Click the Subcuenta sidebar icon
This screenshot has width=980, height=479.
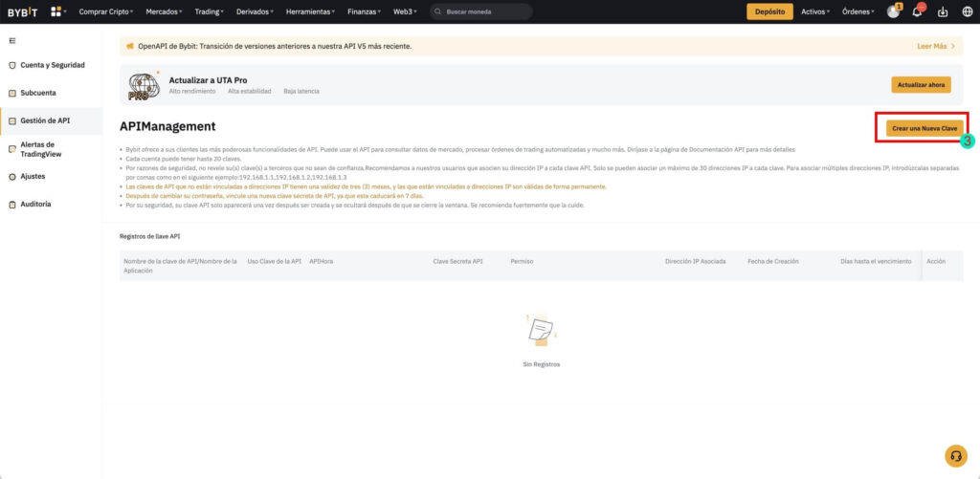[11, 93]
